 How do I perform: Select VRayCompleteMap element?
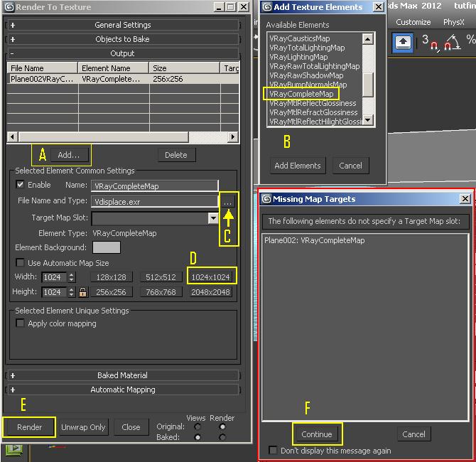click(x=301, y=94)
